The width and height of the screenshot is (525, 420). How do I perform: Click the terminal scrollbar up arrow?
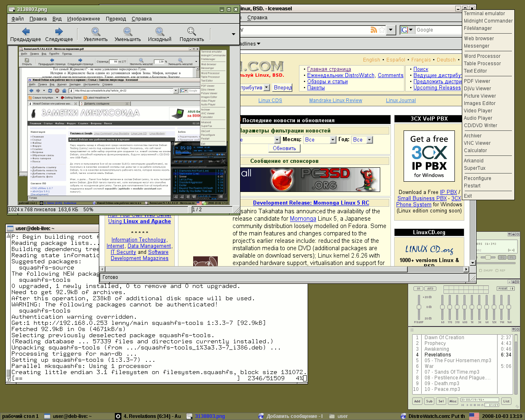click(x=8, y=236)
